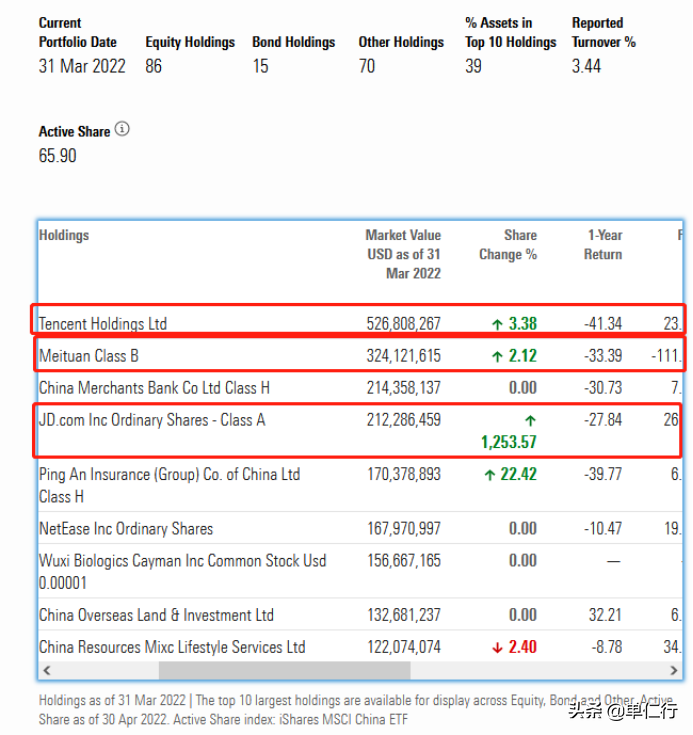Click the Active Share label
693x735 pixels.
(74, 132)
